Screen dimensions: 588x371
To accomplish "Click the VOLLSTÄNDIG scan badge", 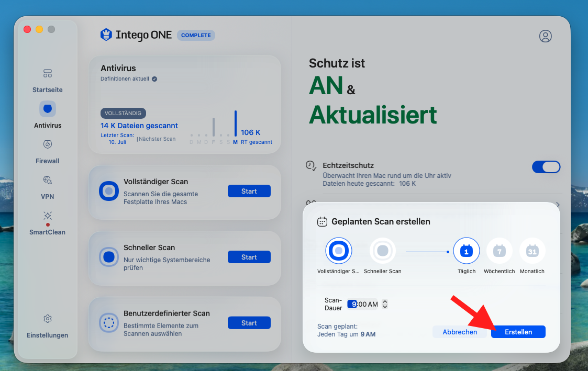I will (123, 113).
